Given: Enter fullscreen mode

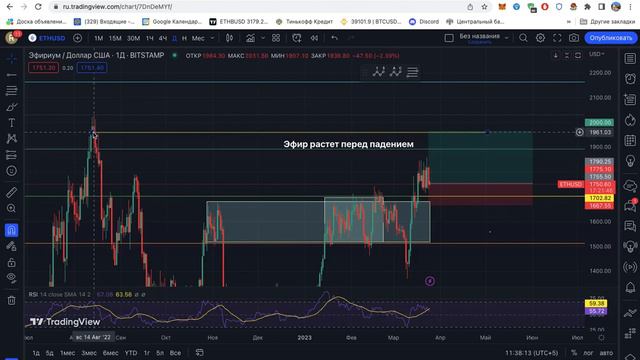Looking at the screenshot, I should (x=557, y=38).
